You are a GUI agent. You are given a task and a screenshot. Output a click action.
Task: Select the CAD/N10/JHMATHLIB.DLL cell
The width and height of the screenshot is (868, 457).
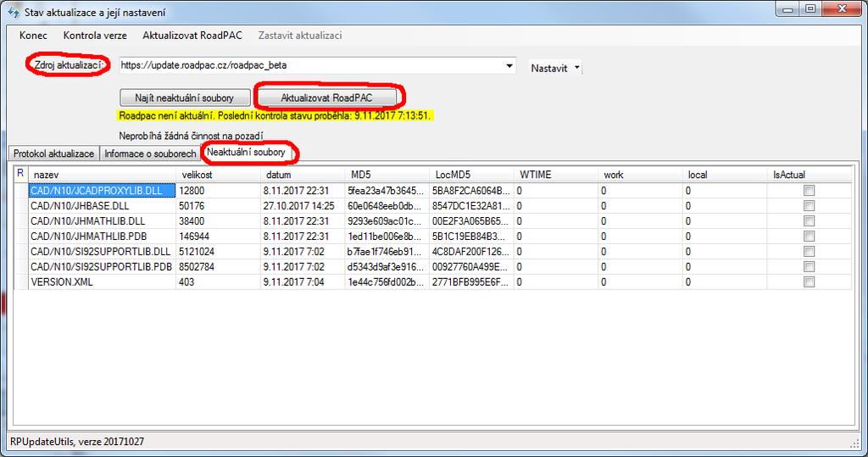pyautogui.click(x=102, y=221)
